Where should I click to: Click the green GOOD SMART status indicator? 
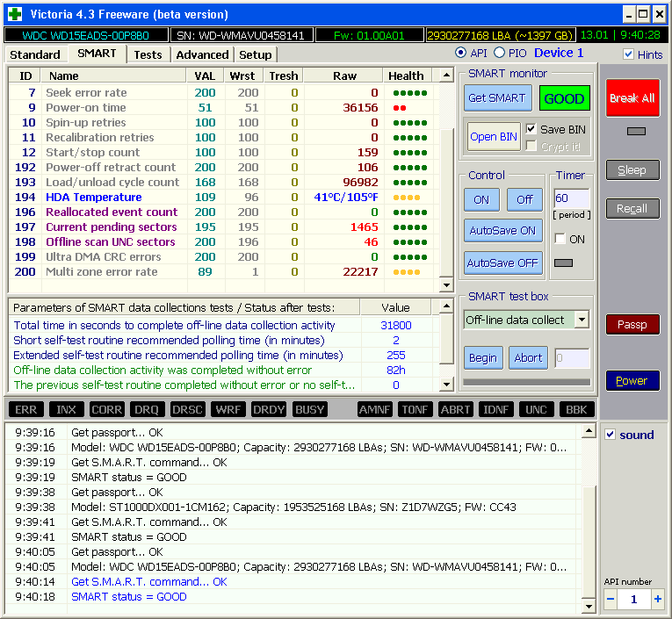click(x=565, y=98)
